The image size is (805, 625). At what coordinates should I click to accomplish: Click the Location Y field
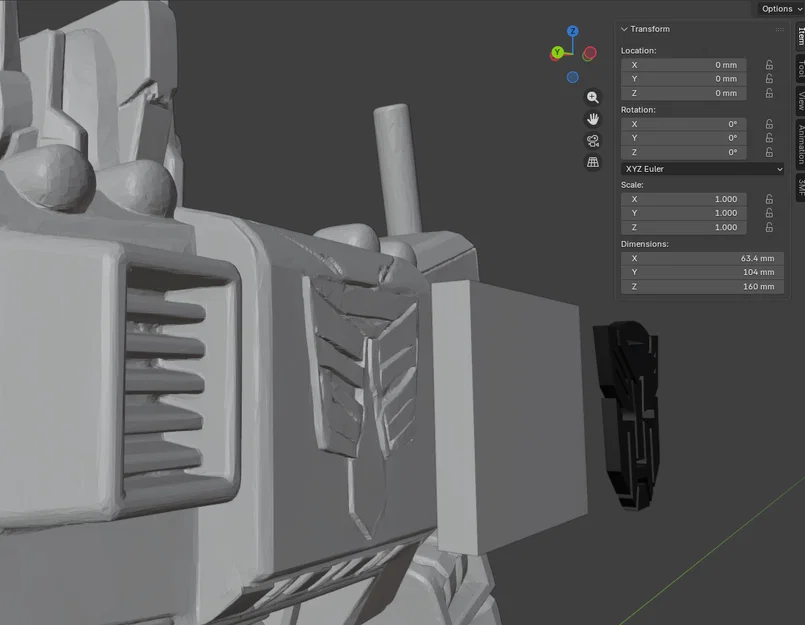pos(683,79)
